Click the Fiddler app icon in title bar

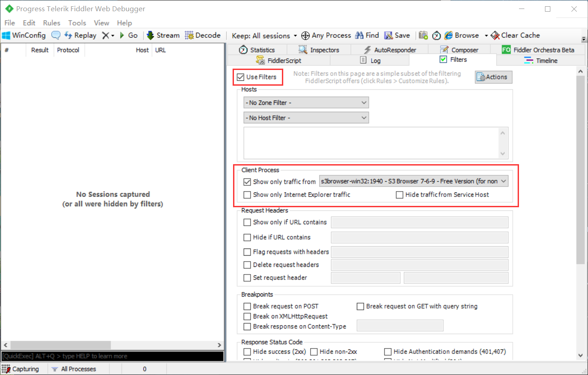point(8,9)
